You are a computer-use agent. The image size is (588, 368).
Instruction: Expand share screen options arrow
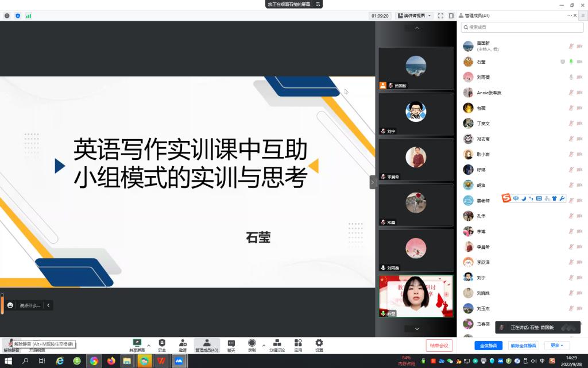click(x=149, y=346)
